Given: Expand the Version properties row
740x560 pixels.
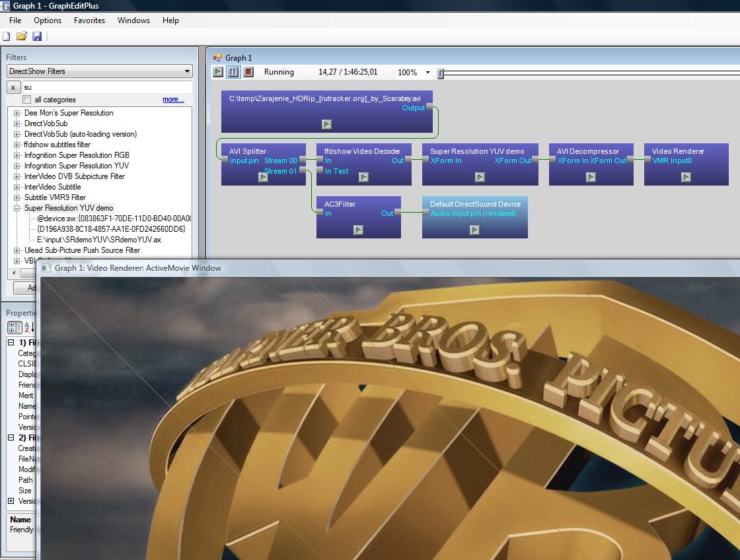Looking at the screenshot, I should click(x=11, y=501).
